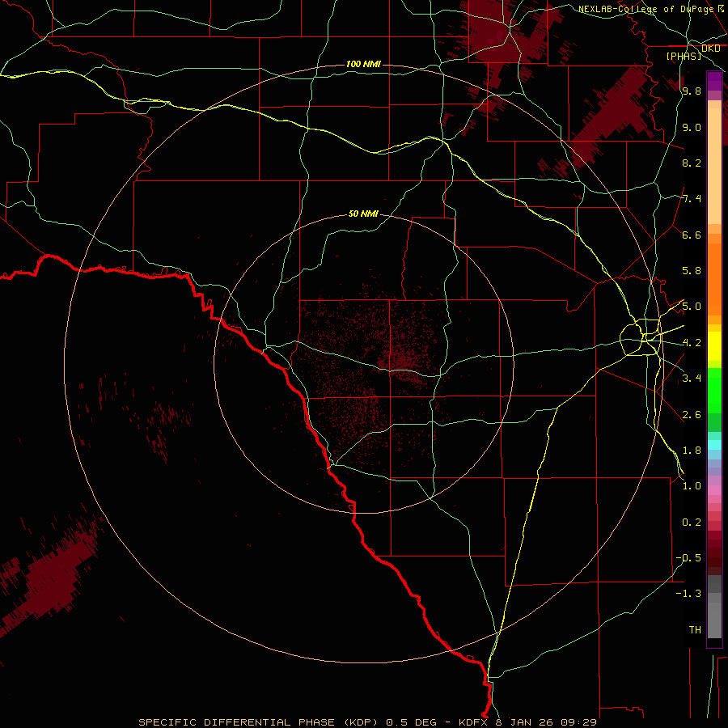Click the 50 NMI range ring label

[363, 214]
